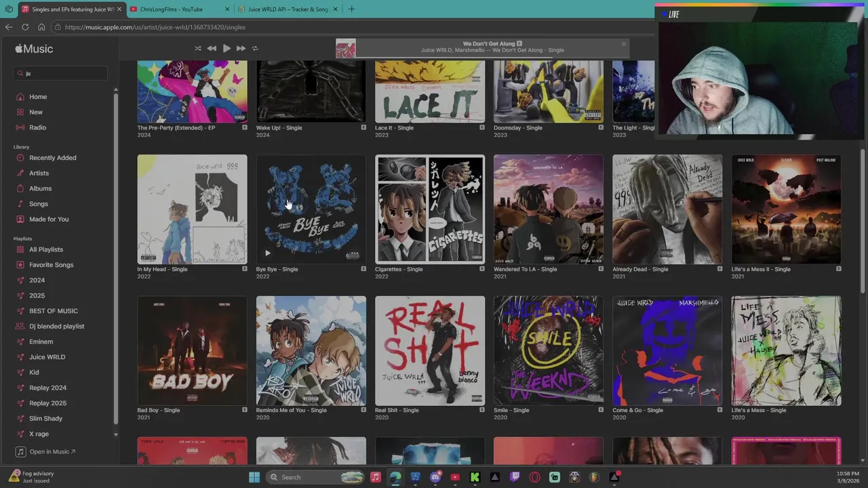Open the Fog advisory weather widget
Image resolution: width=868 pixels, height=488 pixels.
tap(31, 477)
